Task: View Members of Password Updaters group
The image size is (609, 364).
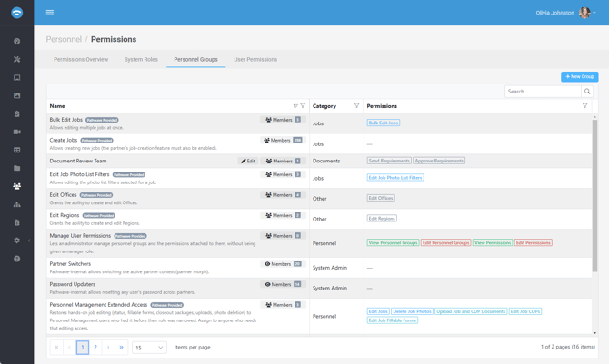Action: click(283, 284)
